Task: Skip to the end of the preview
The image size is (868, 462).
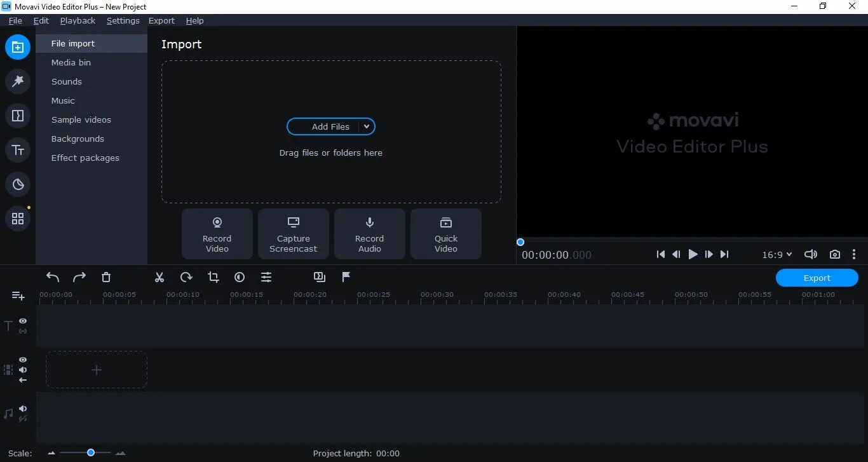Action: (724, 254)
